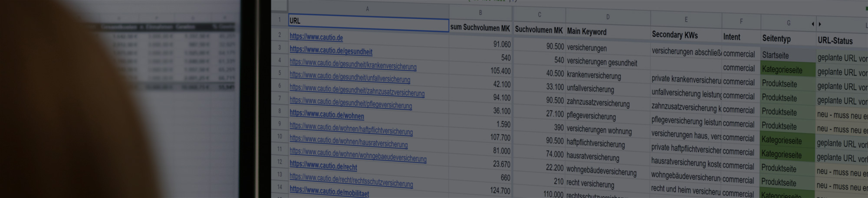Click the left hidden-columns arrow beside column G
This screenshot has height=198, width=868.
coord(812,24)
